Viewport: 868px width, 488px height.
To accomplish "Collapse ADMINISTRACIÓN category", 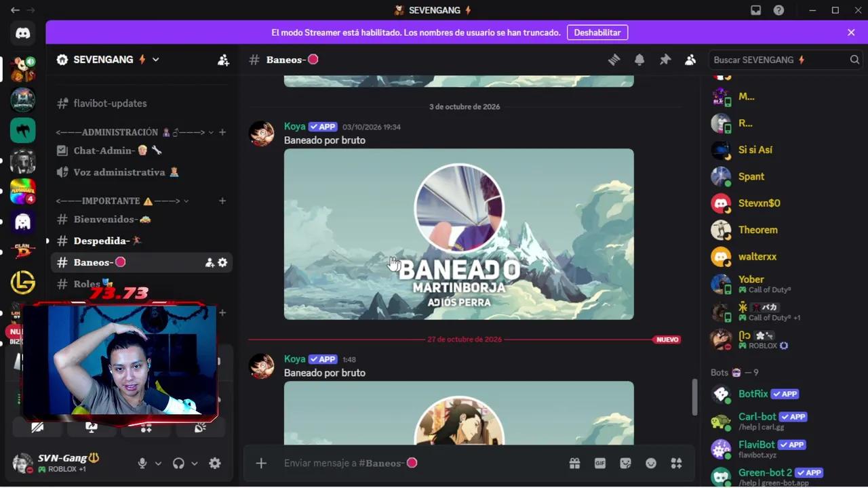I will (135, 132).
